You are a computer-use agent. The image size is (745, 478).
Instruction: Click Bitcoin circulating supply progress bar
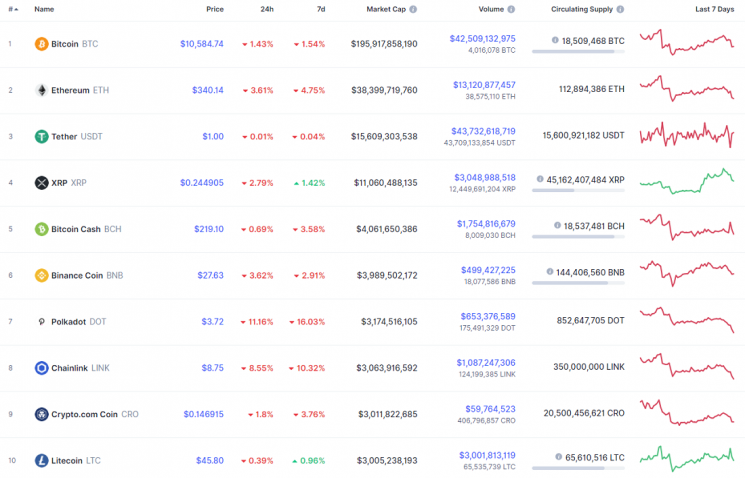coord(578,51)
